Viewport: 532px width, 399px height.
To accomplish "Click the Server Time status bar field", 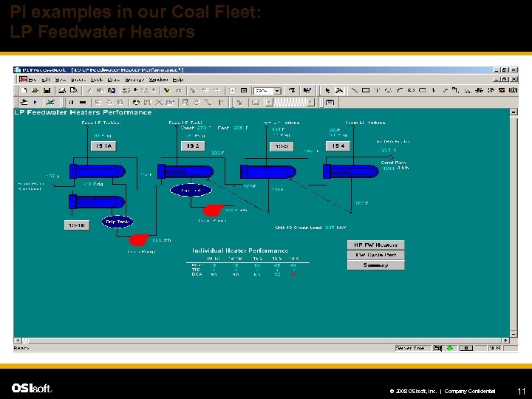I will [x=413, y=348].
